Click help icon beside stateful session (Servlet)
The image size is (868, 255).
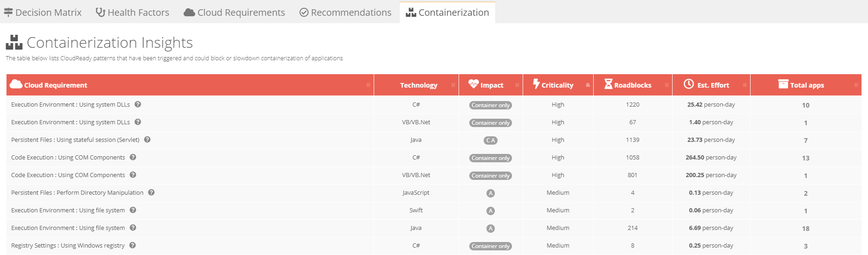147,140
